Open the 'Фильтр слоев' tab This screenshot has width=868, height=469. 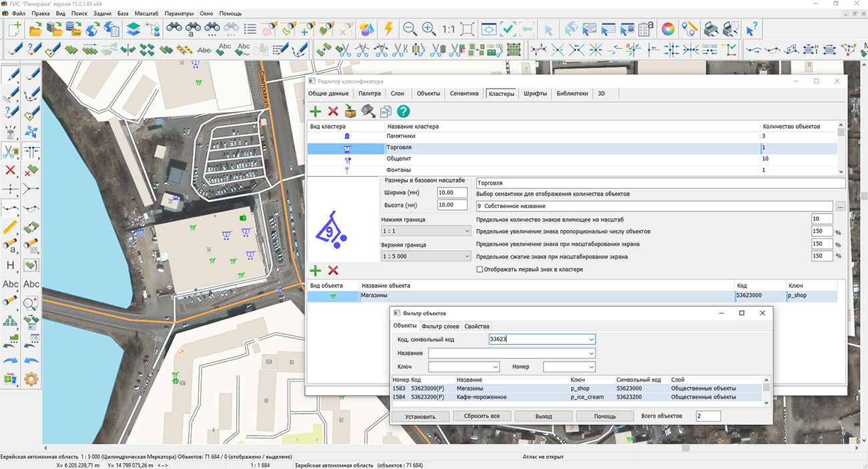click(x=440, y=326)
